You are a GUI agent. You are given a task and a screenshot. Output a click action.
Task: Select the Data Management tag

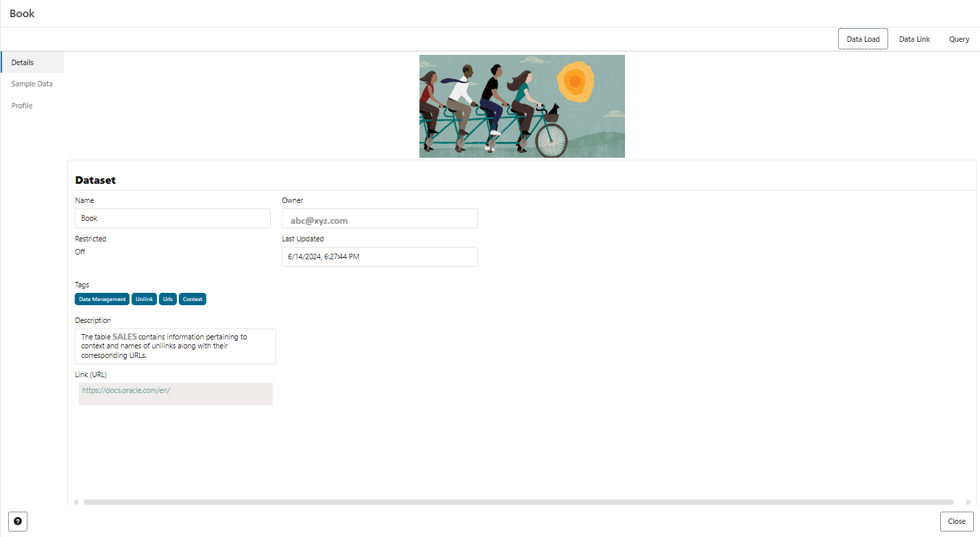pos(101,298)
